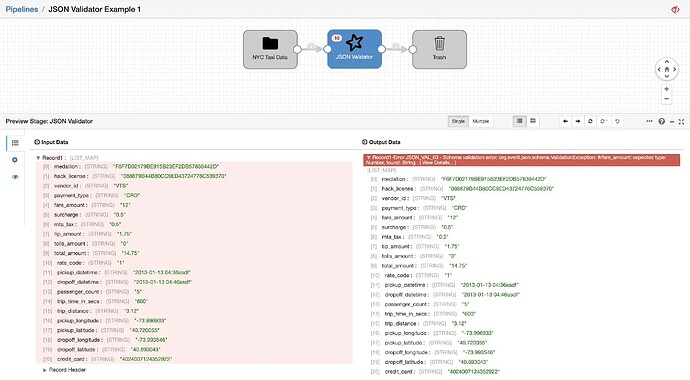Open the preview eye sidebar tab
690x380 pixels.
[15, 177]
